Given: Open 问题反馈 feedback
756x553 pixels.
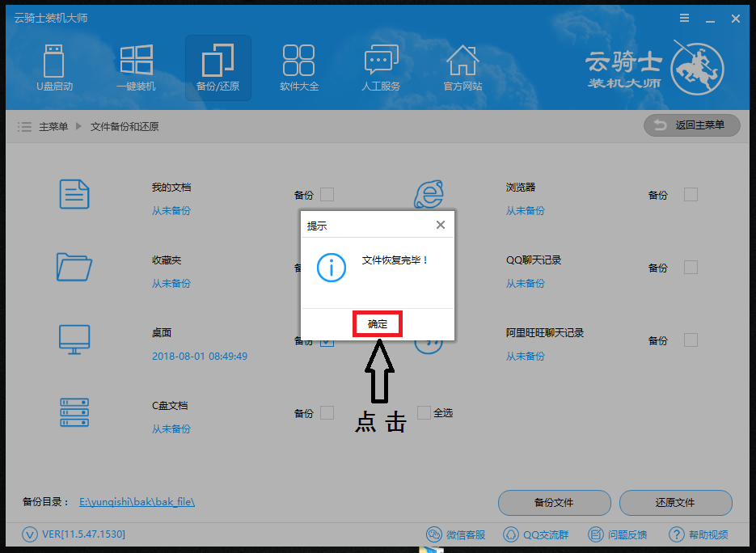Looking at the screenshot, I should (x=618, y=534).
